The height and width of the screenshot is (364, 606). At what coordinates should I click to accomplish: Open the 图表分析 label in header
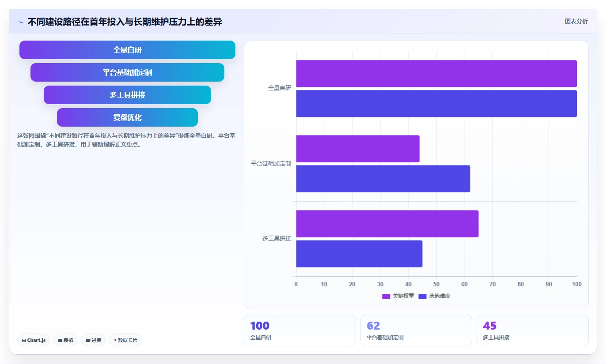[x=576, y=21]
